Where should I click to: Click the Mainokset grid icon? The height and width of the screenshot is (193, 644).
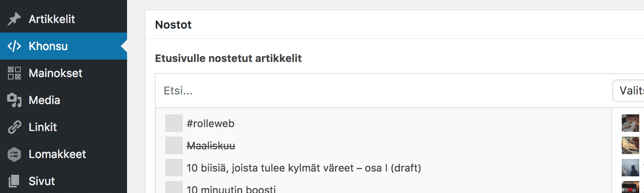click(14, 73)
